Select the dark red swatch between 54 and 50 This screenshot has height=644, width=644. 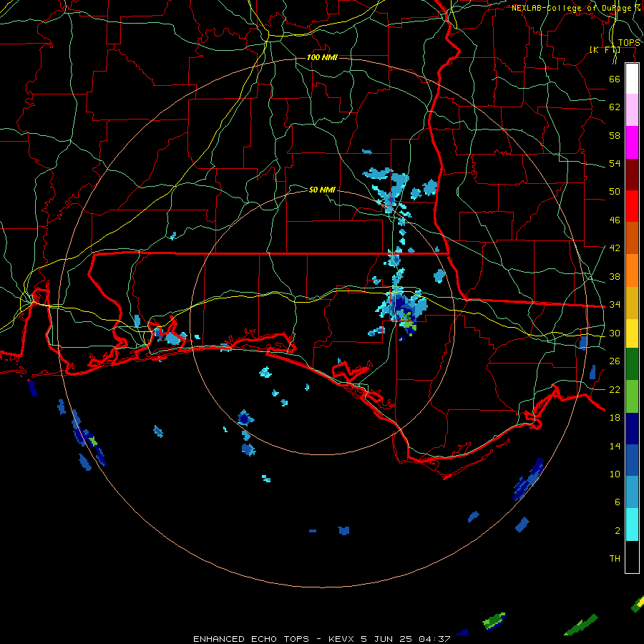pyautogui.click(x=632, y=175)
